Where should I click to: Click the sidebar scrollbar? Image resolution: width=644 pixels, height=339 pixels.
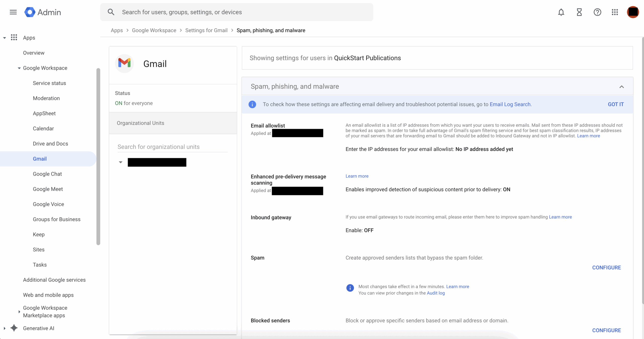point(98,156)
